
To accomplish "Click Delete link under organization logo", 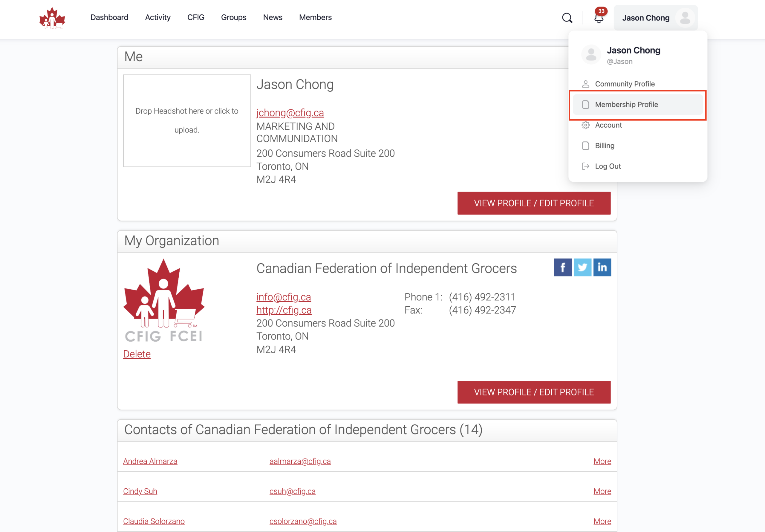I will pos(137,354).
